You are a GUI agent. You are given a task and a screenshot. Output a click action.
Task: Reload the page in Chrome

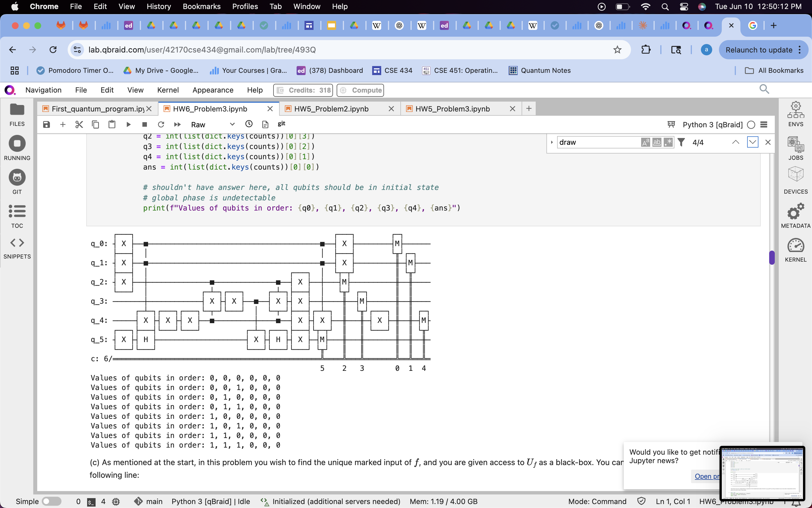point(53,50)
